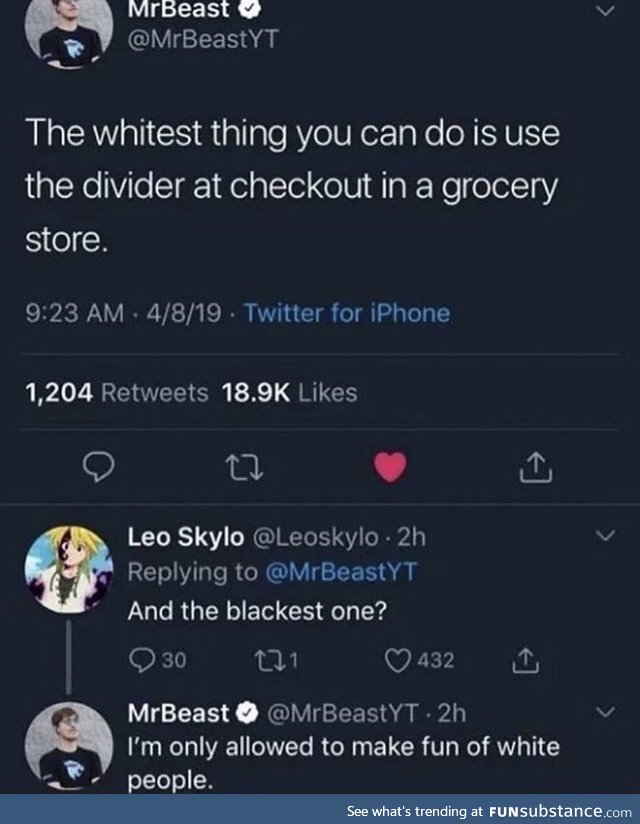640x824 pixels.
Task: Open chevron menu on MrBeast's reply
Action: (x=605, y=712)
